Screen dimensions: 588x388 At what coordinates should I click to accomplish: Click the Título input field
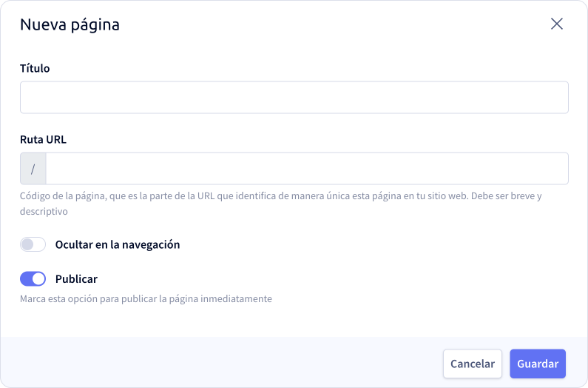tap(294, 97)
